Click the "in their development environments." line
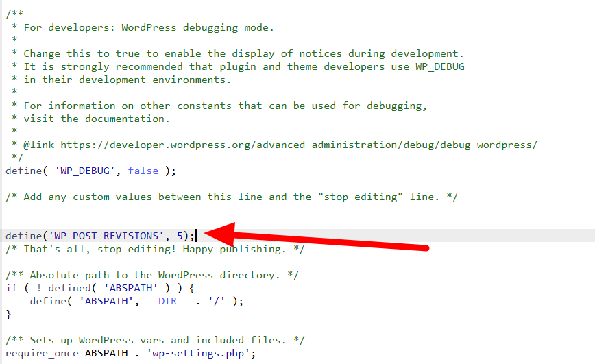This screenshot has height=364, width=595. click(121, 80)
